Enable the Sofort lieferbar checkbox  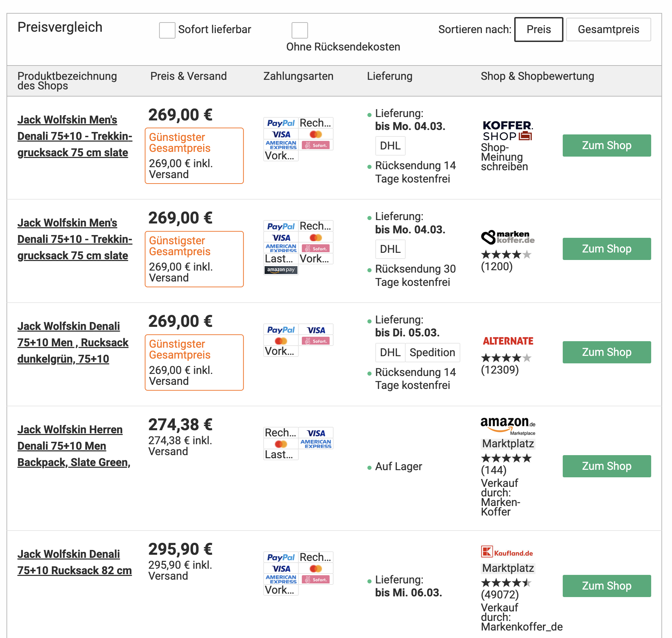167,30
